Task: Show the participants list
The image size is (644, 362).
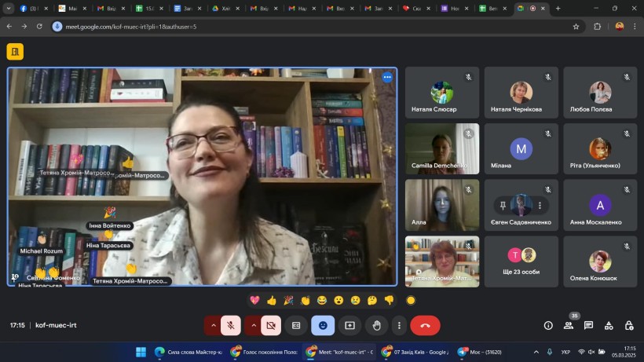Action: [569, 325]
